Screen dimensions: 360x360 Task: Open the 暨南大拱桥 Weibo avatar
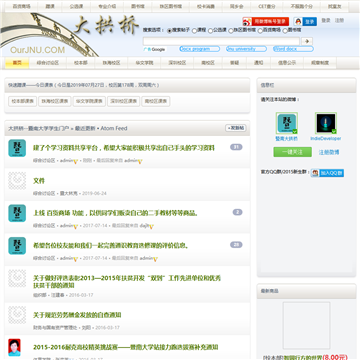click(287, 123)
